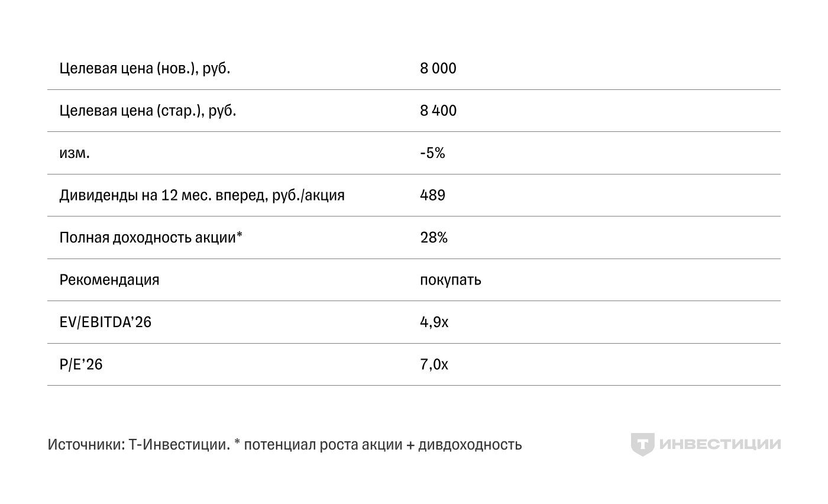
Task: Click the "покупать" recommendation value
Action: point(450,280)
